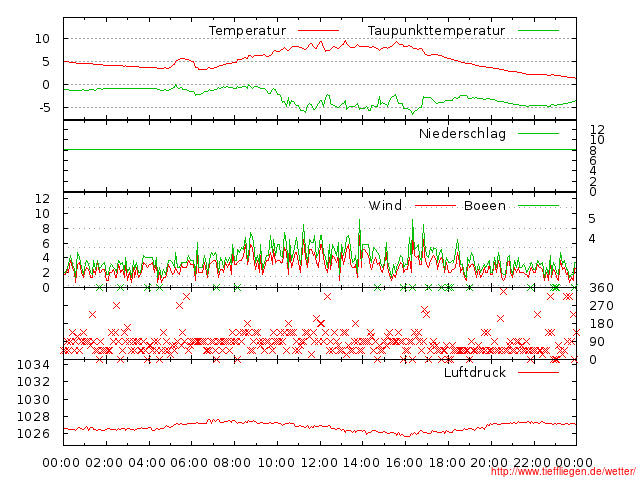Click the 360 wind direction axis label

pos(601,288)
